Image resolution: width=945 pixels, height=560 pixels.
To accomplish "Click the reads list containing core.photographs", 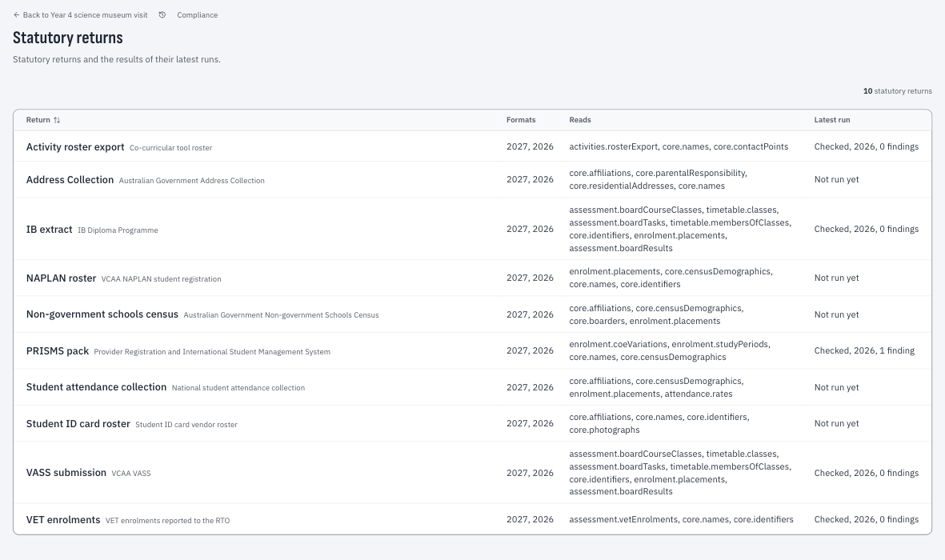I will click(x=659, y=424).
